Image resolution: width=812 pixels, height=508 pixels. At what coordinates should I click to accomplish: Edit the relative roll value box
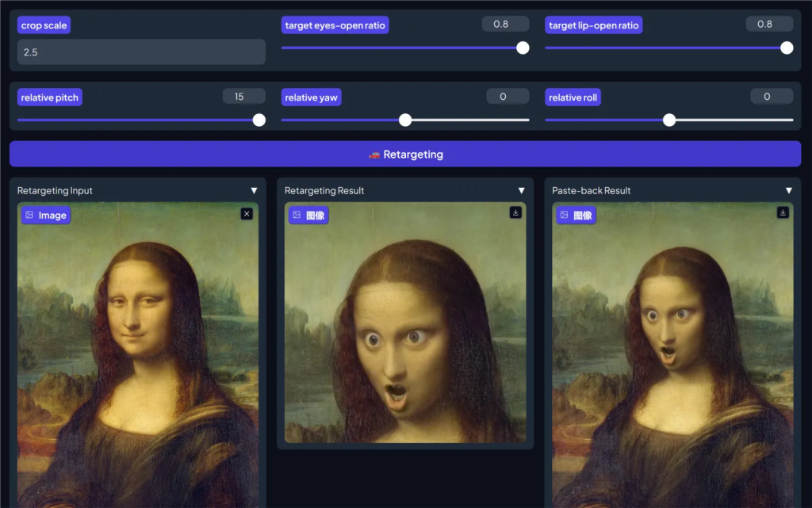tap(772, 96)
